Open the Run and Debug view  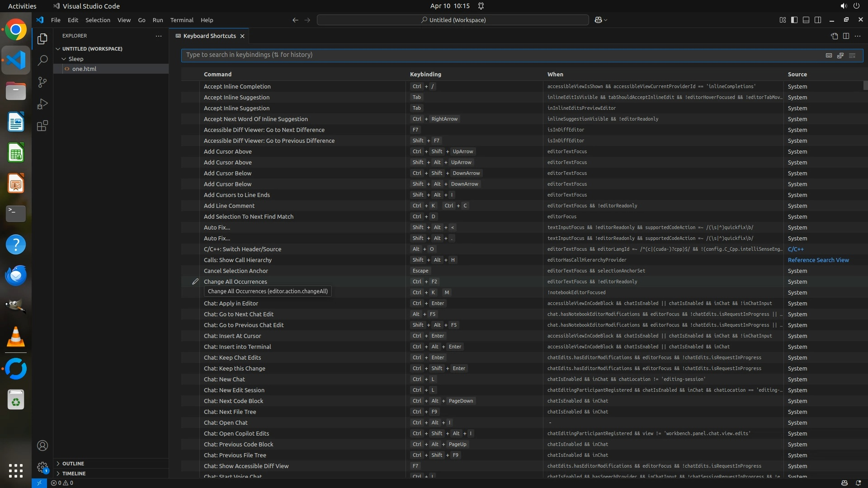click(x=42, y=104)
